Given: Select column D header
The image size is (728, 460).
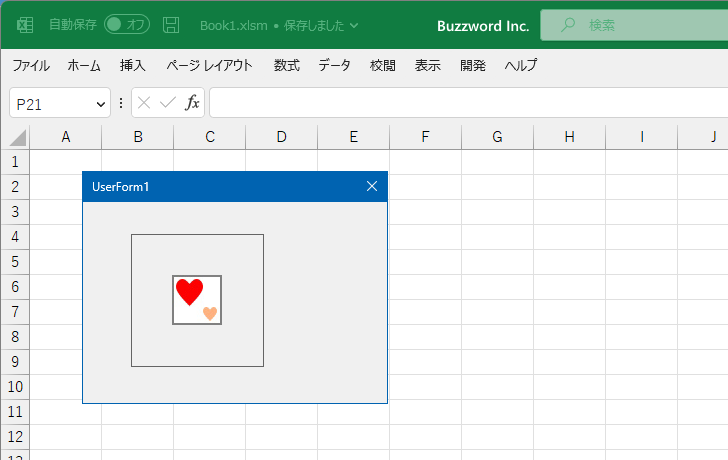Looking at the screenshot, I should click(281, 137).
